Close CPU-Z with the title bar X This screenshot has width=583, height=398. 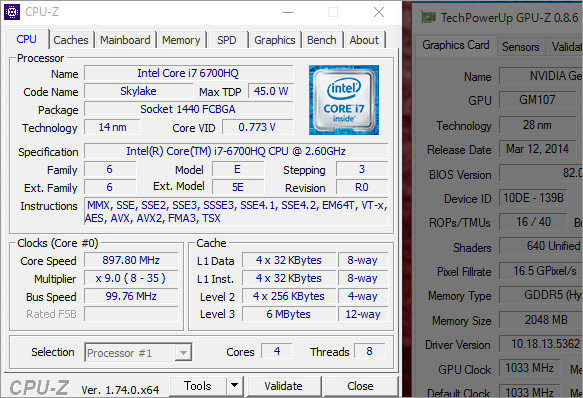pos(379,12)
